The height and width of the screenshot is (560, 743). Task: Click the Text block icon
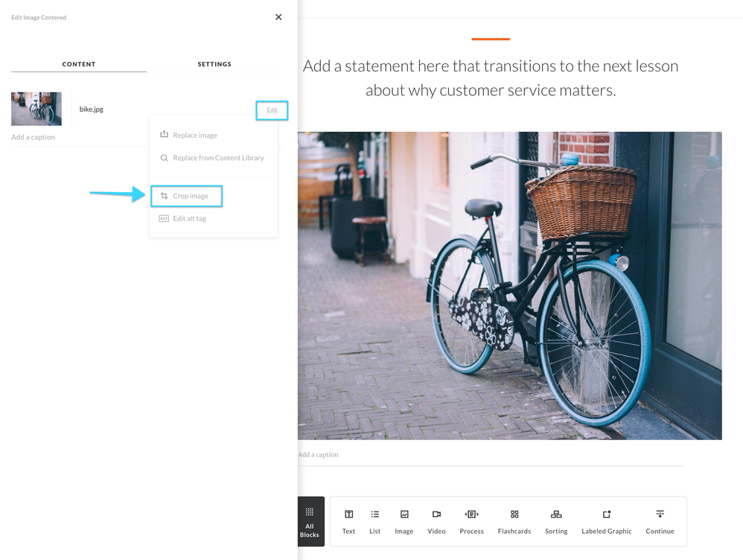(348, 521)
